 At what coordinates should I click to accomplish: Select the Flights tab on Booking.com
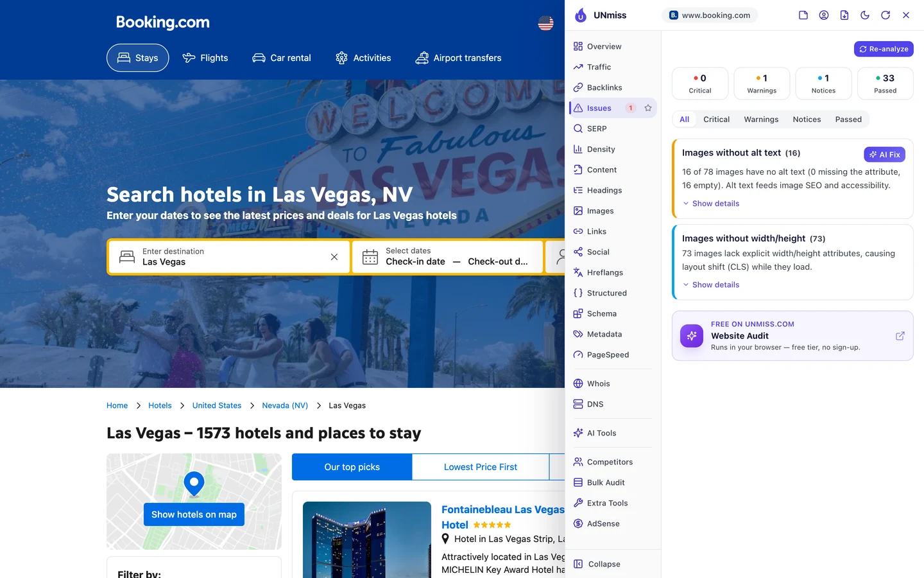(x=205, y=58)
